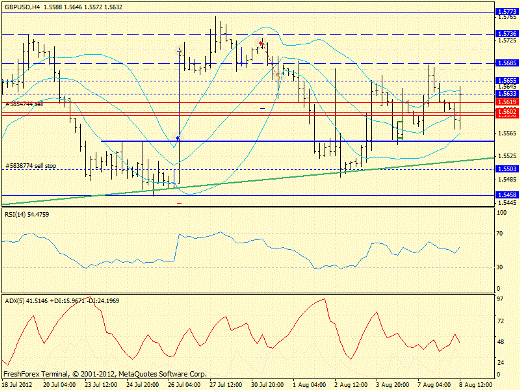Select the #5838774 sell stop order label
520x390 pixels.
point(31,165)
